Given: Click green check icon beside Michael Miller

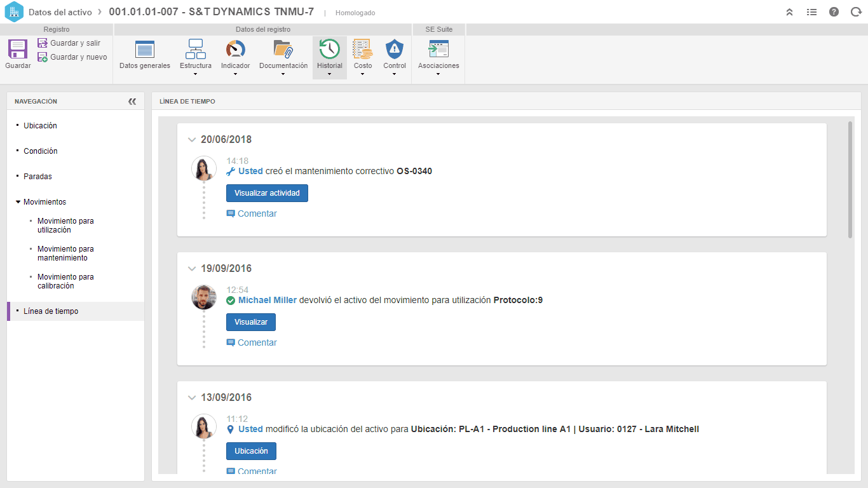Looking at the screenshot, I should tap(231, 301).
